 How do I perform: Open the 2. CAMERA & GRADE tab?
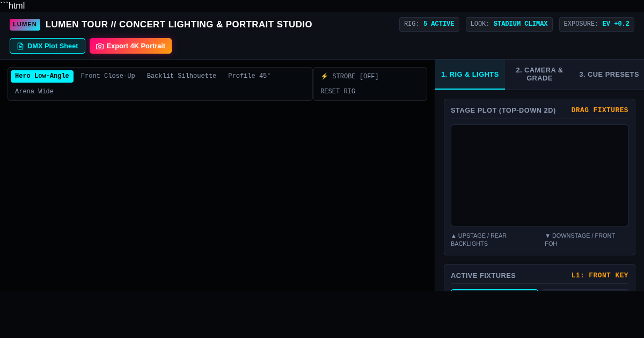539,75
